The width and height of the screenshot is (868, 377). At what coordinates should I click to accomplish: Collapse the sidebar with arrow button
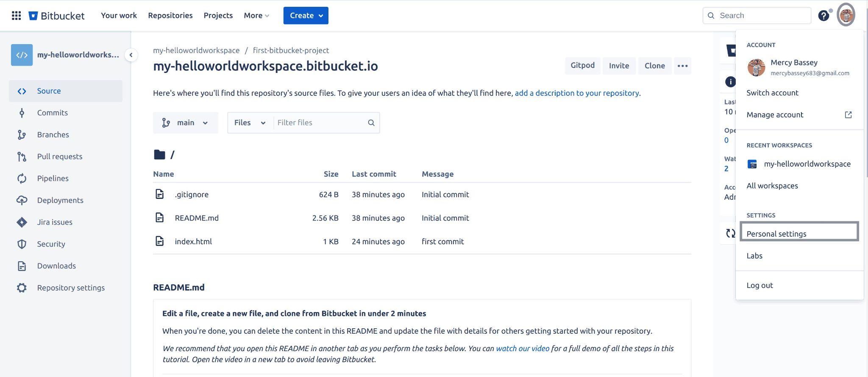pyautogui.click(x=131, y=55)
